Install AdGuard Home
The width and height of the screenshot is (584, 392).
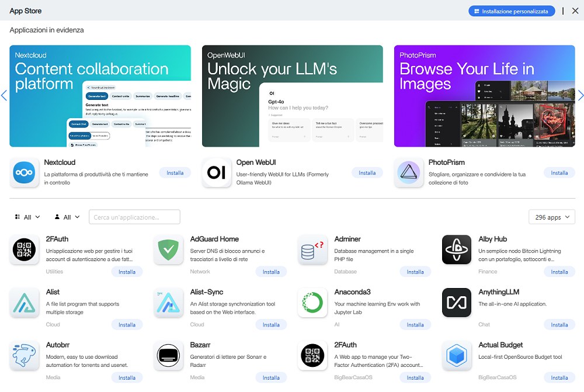pyautogui.click(x=271, y=272)
